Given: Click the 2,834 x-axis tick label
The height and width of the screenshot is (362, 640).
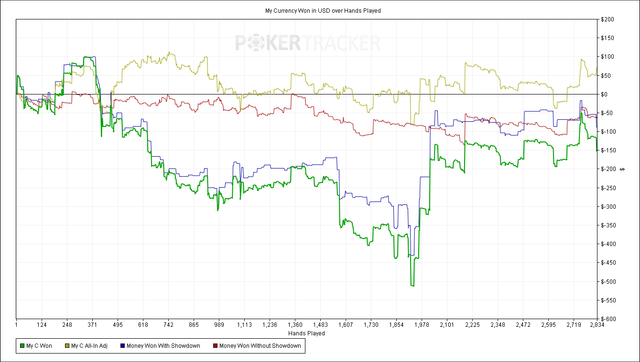Looking at the screenshot, I should 597,325.
